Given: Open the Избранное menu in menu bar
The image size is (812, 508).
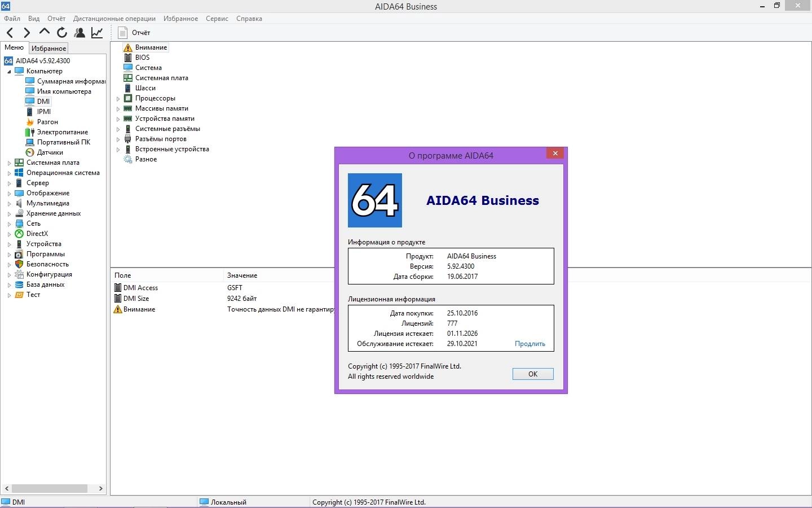Looking at the screenshot, I should [x=180, y=19].
